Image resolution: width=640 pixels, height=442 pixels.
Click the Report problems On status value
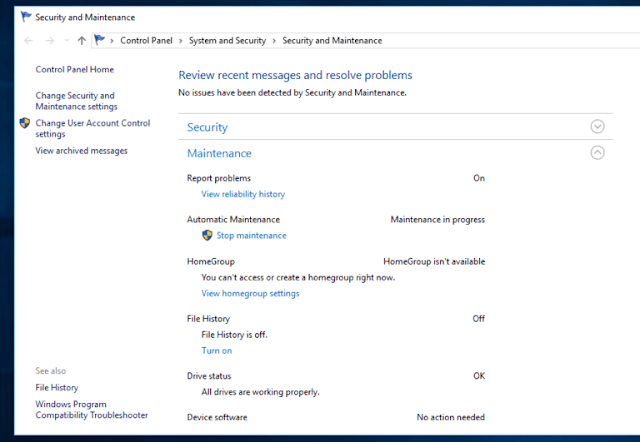pos(479,178)
